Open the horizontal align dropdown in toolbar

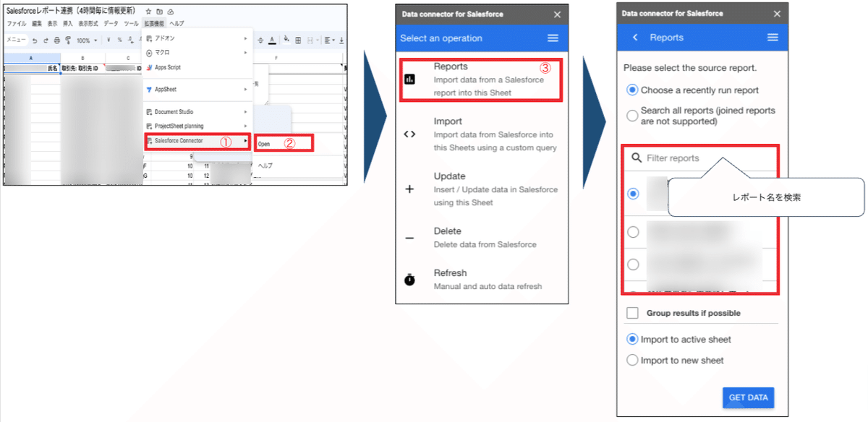328,40
